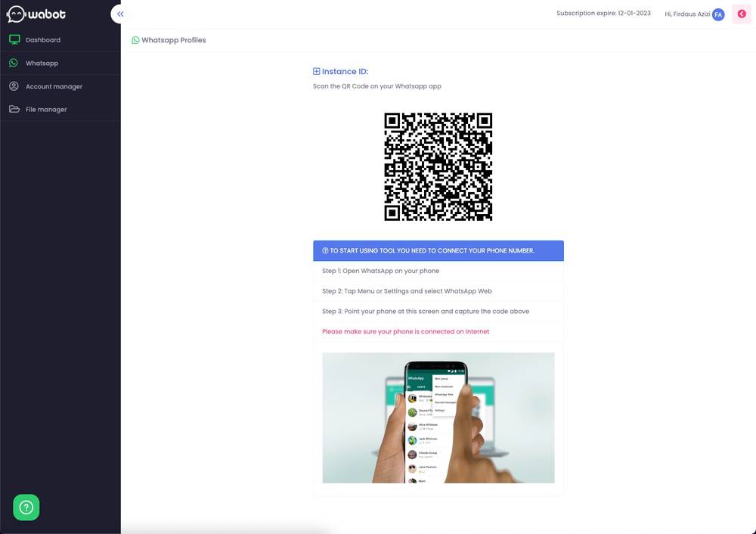Click the red logout icon at top right
Image resolution: width=756 pixels, height=534 pixels.
click(740, 13)
